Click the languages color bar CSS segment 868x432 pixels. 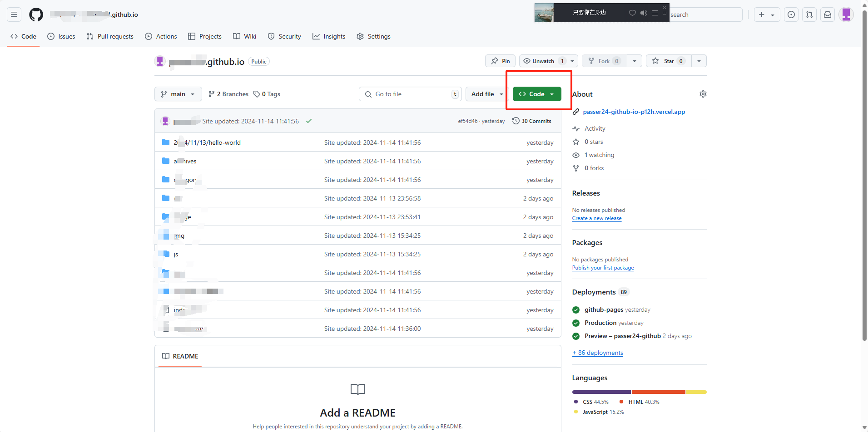[601, 392]
